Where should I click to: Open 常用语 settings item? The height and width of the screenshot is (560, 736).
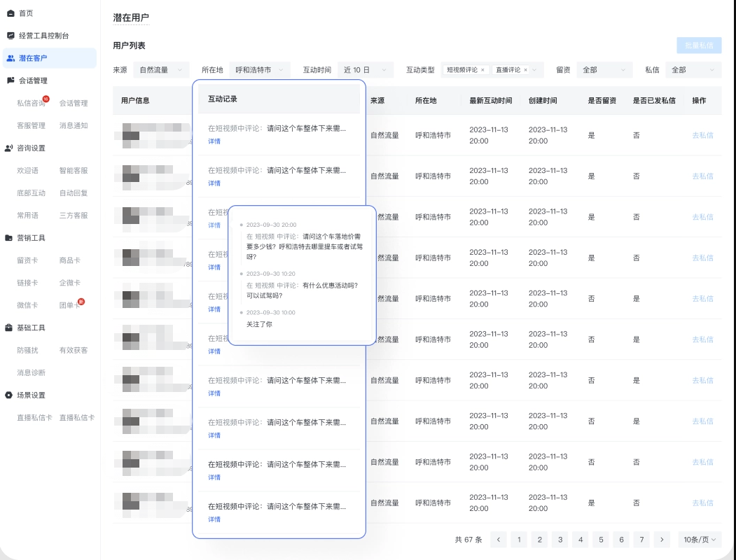(28, 216)
